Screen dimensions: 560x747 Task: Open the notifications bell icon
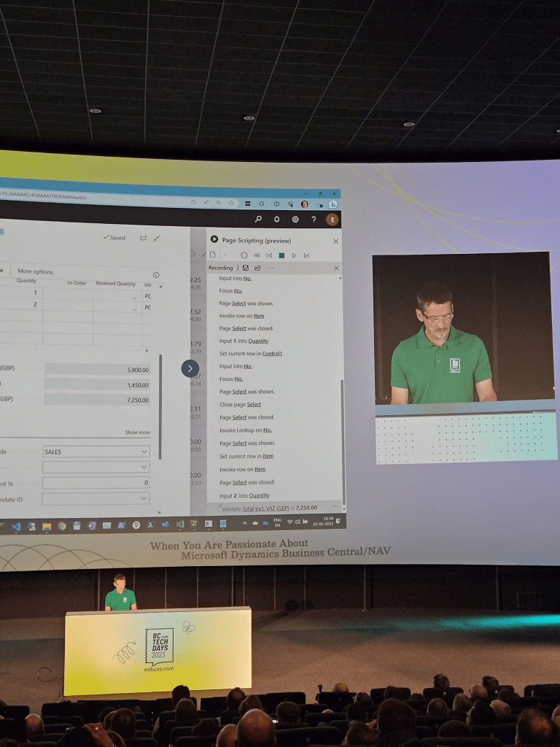point(277,219)
